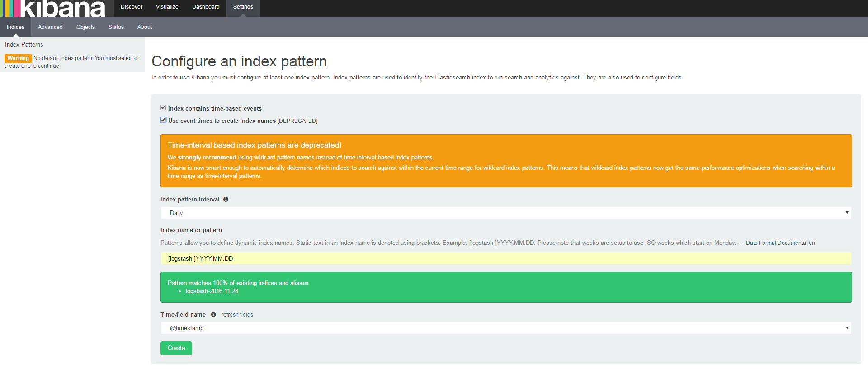Open the Time-field name @timestamp dropdown
This screenshot has height=378, width=868.
click(506, 328)
